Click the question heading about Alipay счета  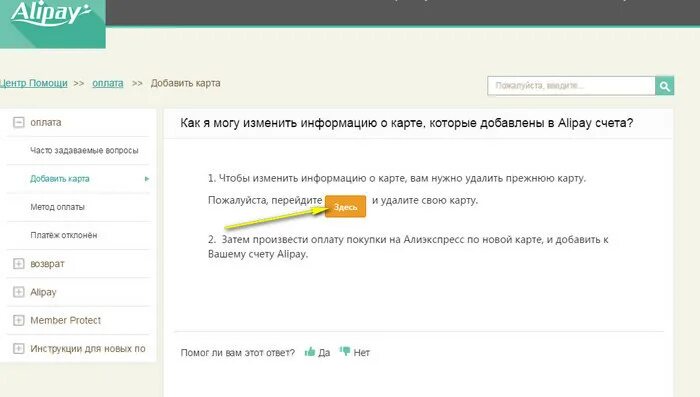tap(407, 123)
